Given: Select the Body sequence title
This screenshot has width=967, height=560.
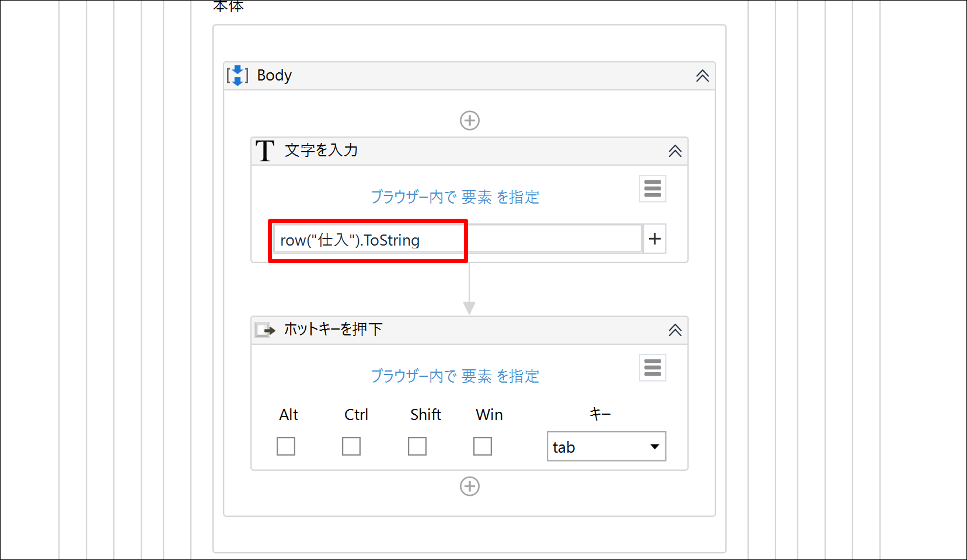Looking at the screenshot, I should click(x=274, y=75).
